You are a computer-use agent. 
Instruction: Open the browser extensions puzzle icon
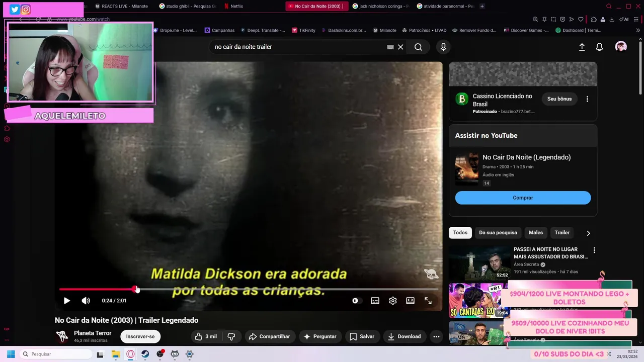[594, 19]
